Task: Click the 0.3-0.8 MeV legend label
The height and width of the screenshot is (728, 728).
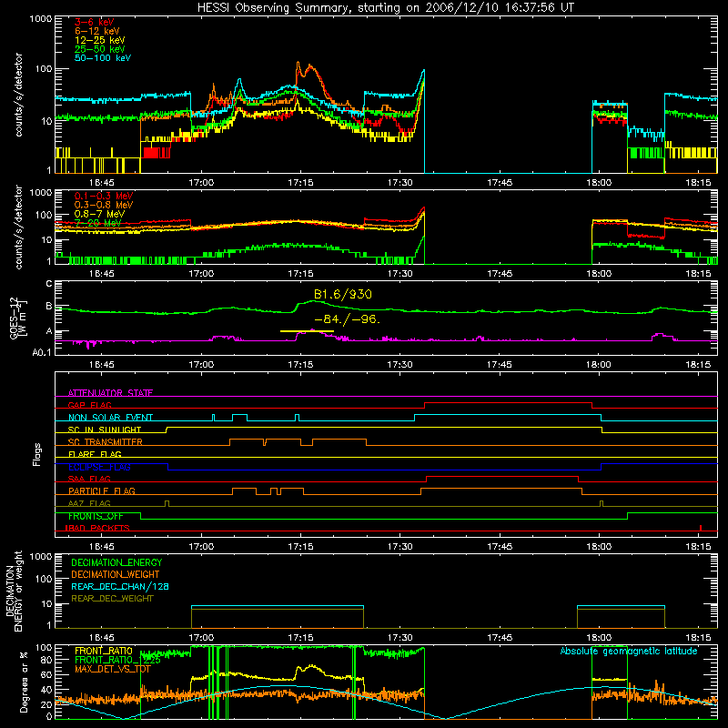Action: tap(104, 205)
